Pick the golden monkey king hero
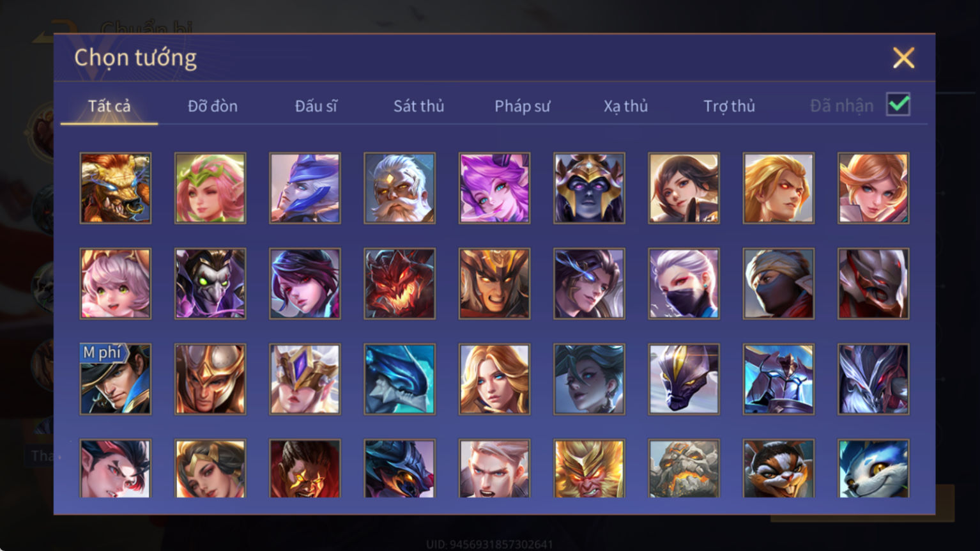The height and width of the screenshot is (551, 980). (x=589, y=469)
